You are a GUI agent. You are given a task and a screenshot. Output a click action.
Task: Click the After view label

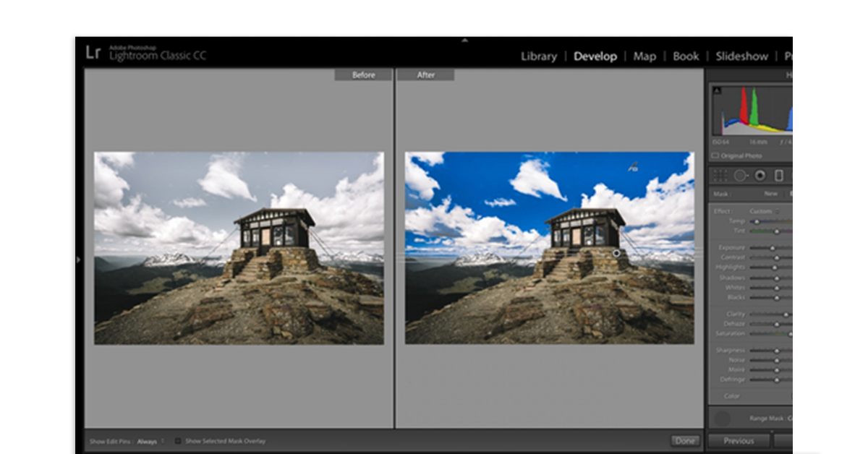425,75
